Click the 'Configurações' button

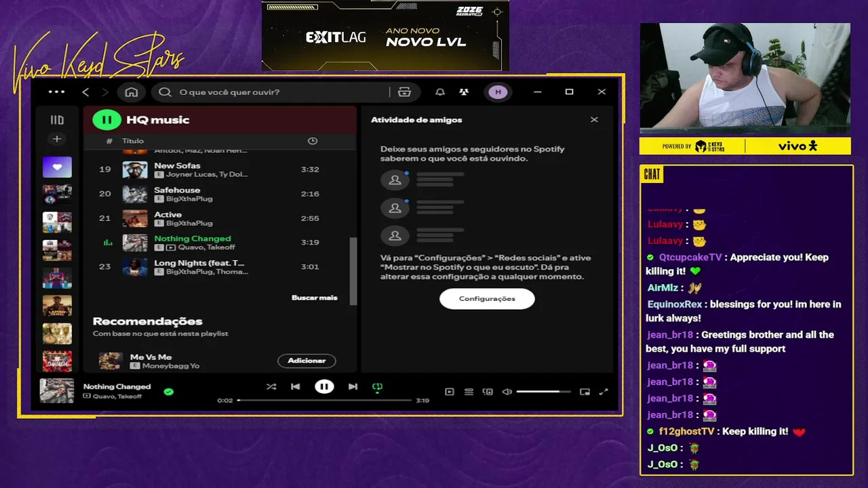[x=487, y=299]
